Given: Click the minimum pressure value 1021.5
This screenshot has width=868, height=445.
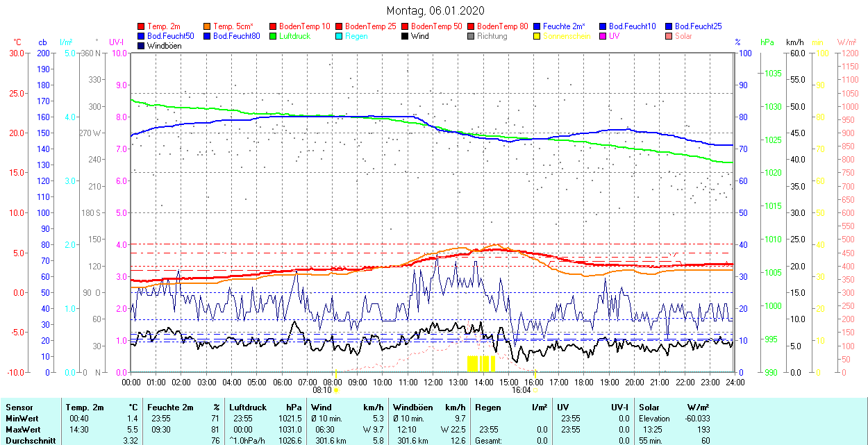Looking at the screenshot, I should click(290, 419).
